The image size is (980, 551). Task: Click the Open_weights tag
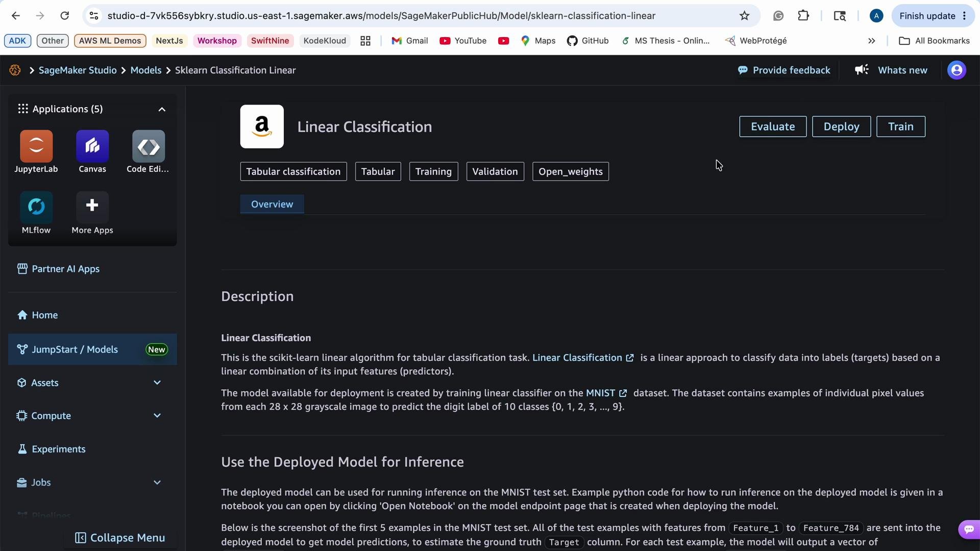[571, 171]
